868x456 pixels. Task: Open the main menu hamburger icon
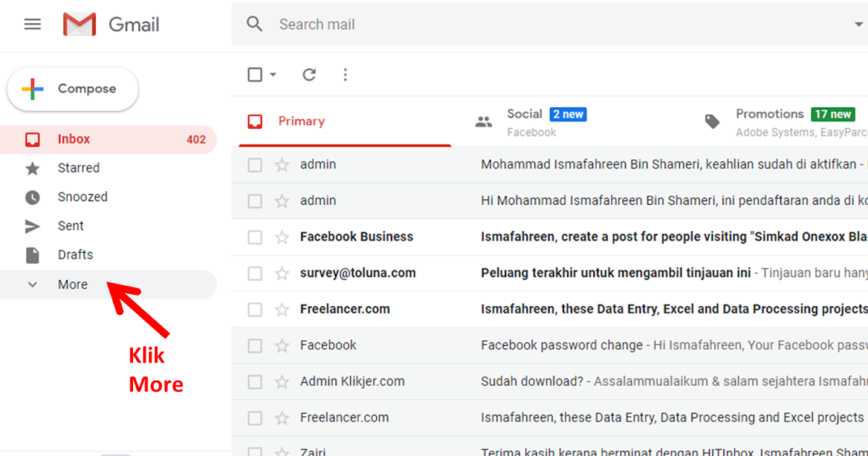(x=33, y=24)
